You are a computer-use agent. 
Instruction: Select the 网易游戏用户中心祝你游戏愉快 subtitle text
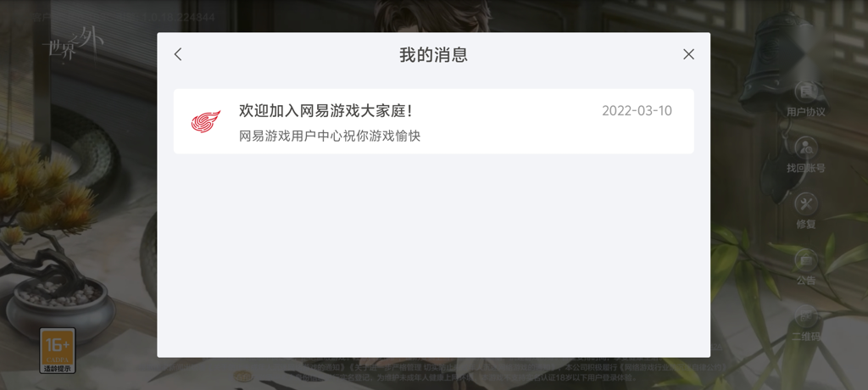(x=330, y=136)
